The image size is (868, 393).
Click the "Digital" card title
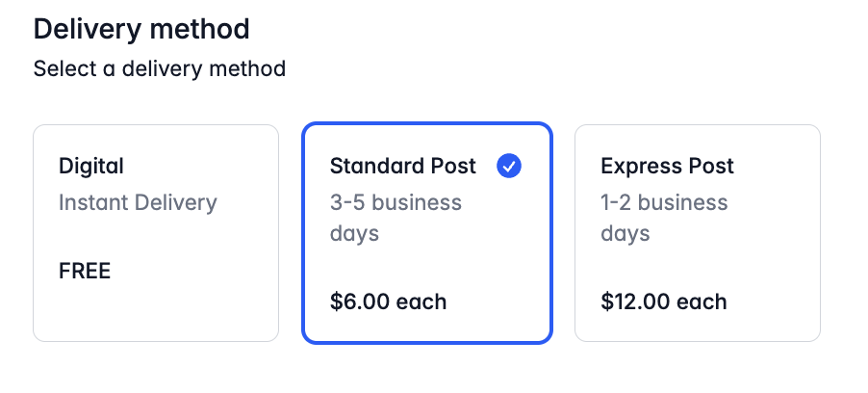[x=91, y=167]
